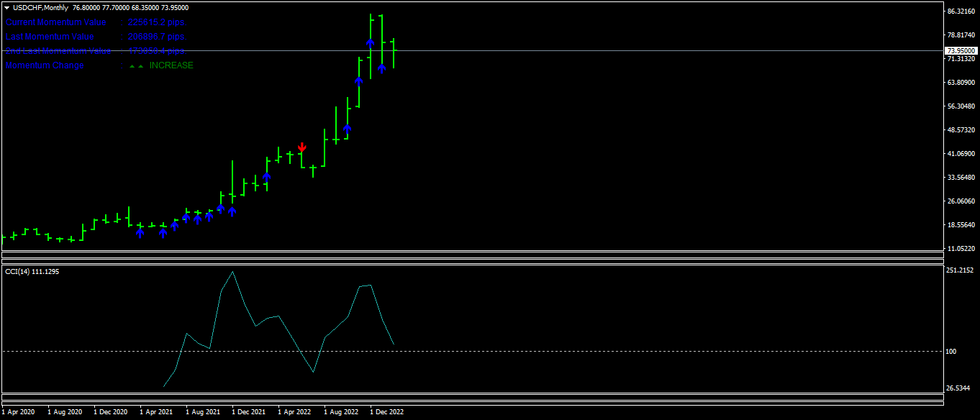This screenshot has height=420, width=980.
Task: Click the blue arrow near the 33.56480 level
Action: click(x=266, y=177)
